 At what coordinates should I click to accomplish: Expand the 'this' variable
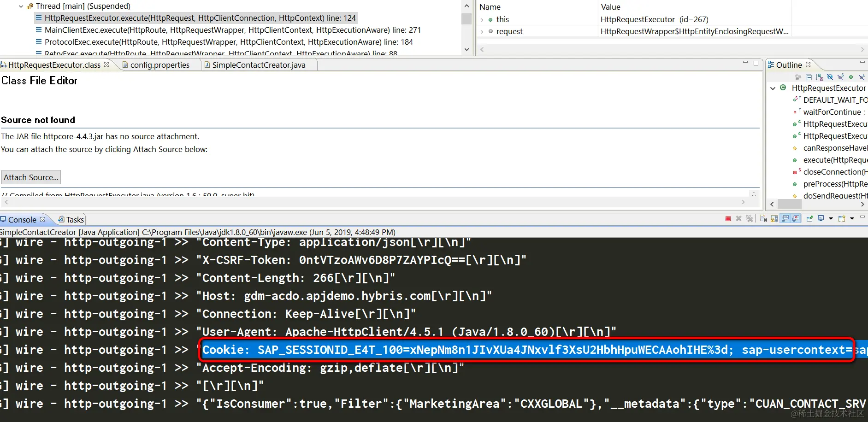tap(482, 19)
